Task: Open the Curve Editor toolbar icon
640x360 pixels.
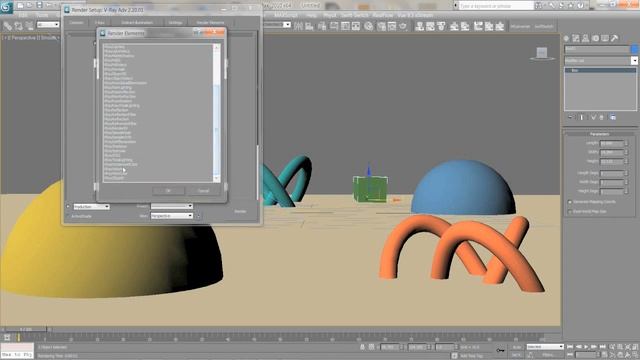Action: pyautogui.click(x=345, y=27)
